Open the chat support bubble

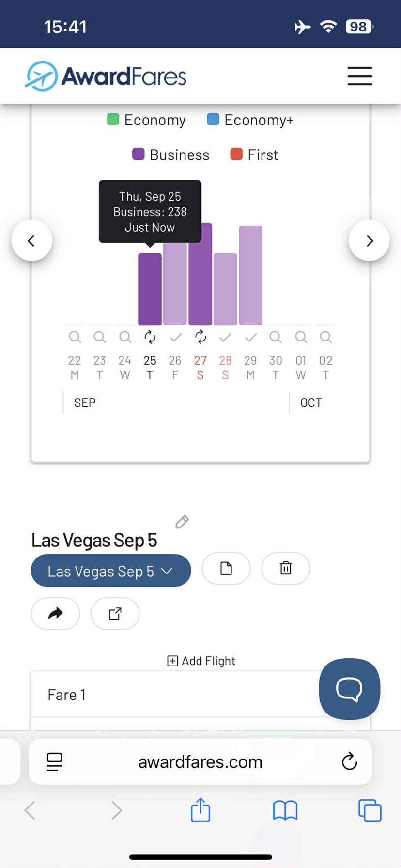349,688
